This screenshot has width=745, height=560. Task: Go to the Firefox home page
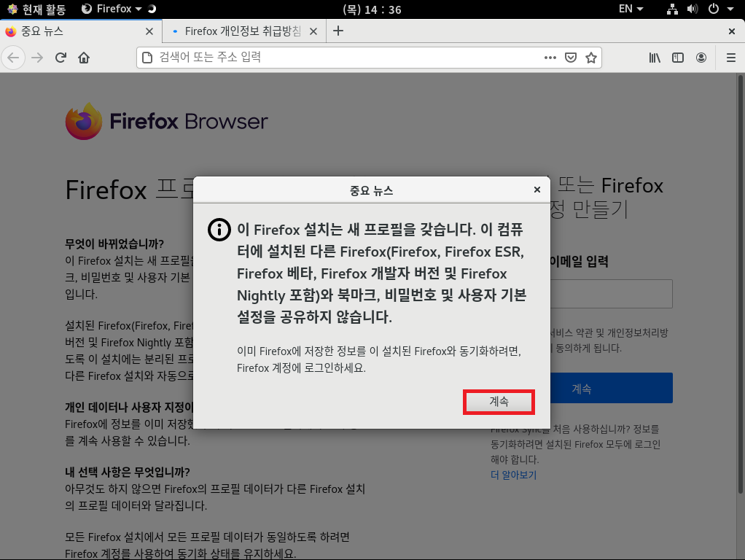[84, 58]
